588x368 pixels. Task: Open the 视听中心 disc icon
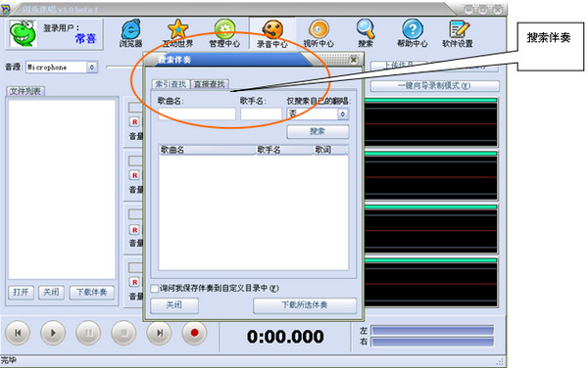pos(318,33)
